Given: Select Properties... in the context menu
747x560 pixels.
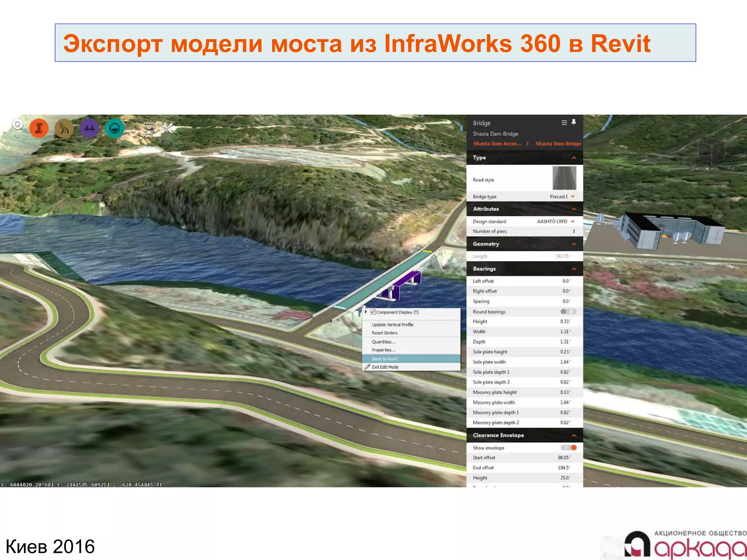Looking at the screenshot, I should click(x=384, y=350).
